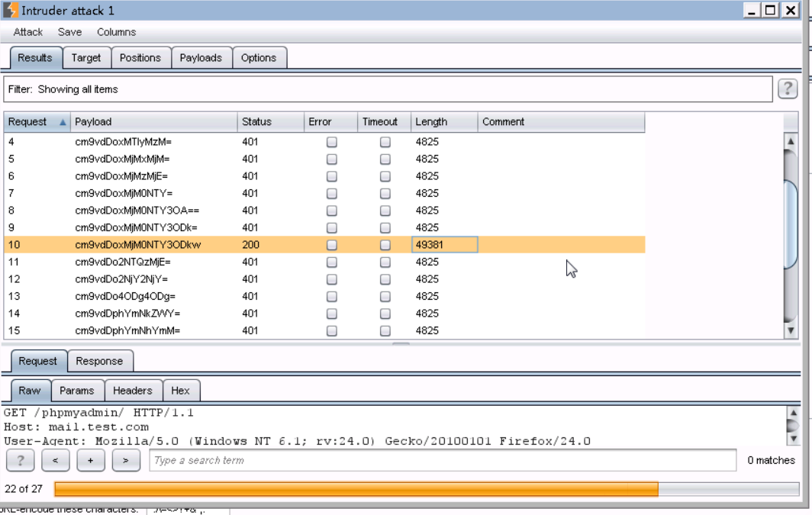Select payload cm9vdDoxMjM0NTY3ODkw row
This screenshot has height=515, width=812.
324,245
